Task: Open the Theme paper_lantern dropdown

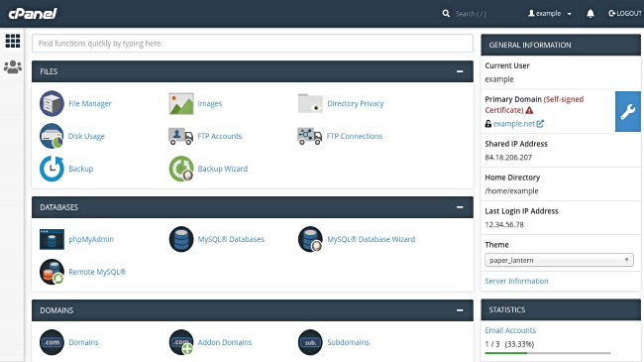Action: 559,260
